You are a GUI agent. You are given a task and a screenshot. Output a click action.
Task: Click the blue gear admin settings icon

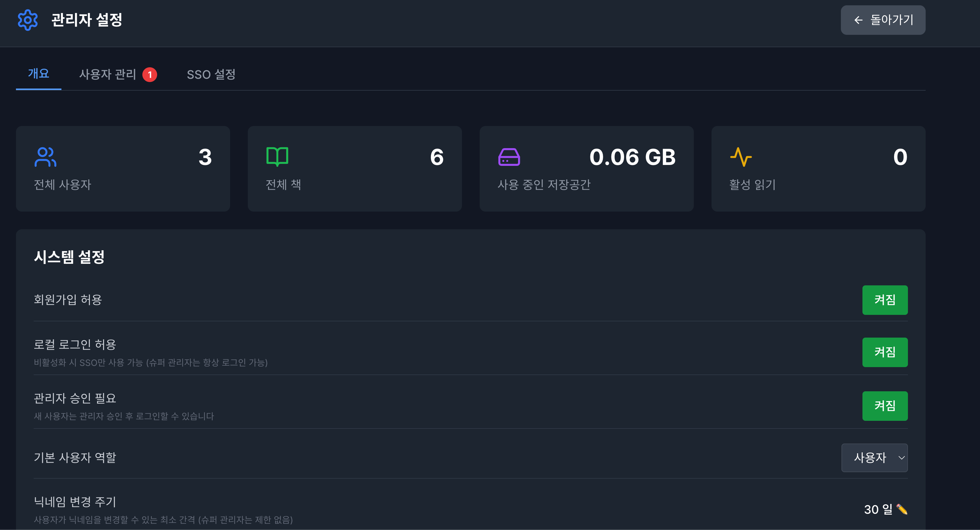coord(28,20)
